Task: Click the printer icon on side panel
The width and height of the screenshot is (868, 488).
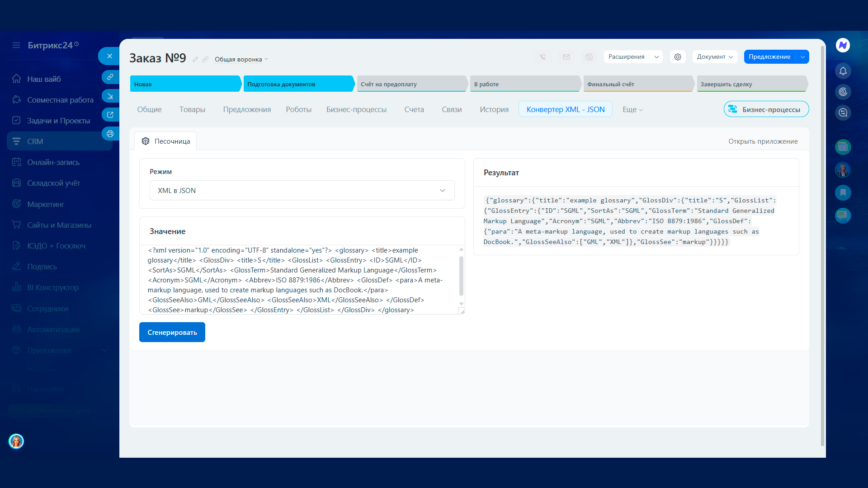Action: coord(110,134)
